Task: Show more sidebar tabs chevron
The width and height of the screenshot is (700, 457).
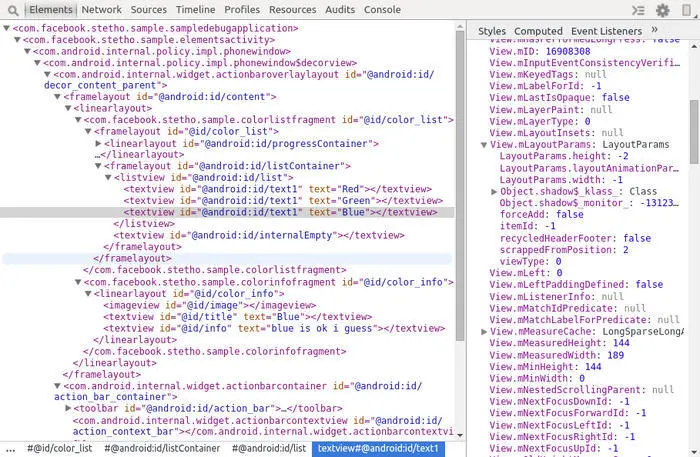Action: click(654, 30)
